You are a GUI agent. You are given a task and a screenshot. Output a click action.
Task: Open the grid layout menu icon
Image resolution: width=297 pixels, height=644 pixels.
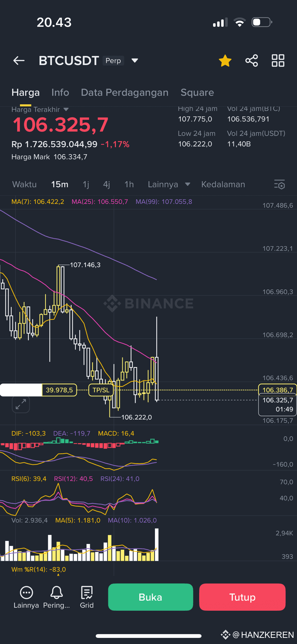pos(278,61)
